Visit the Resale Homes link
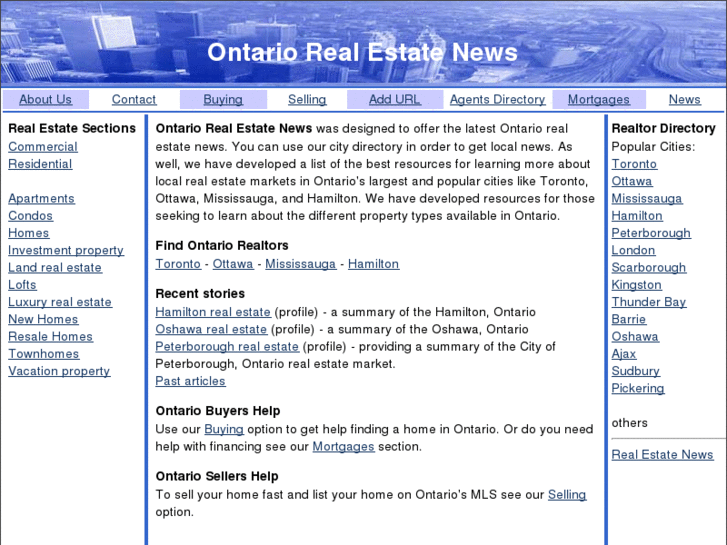This screenshot has width=727, height=545. 51,336
